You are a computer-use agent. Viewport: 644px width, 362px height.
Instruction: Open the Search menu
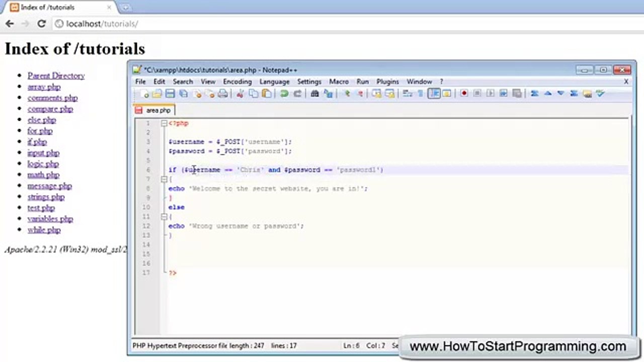pyautogui.click(x=183, y=81)
